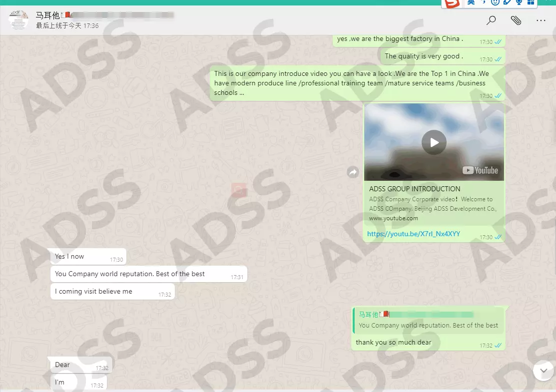Screen dimensions: 556x392
Task: Click the Sogou input method logo
Action: point(451,4)
